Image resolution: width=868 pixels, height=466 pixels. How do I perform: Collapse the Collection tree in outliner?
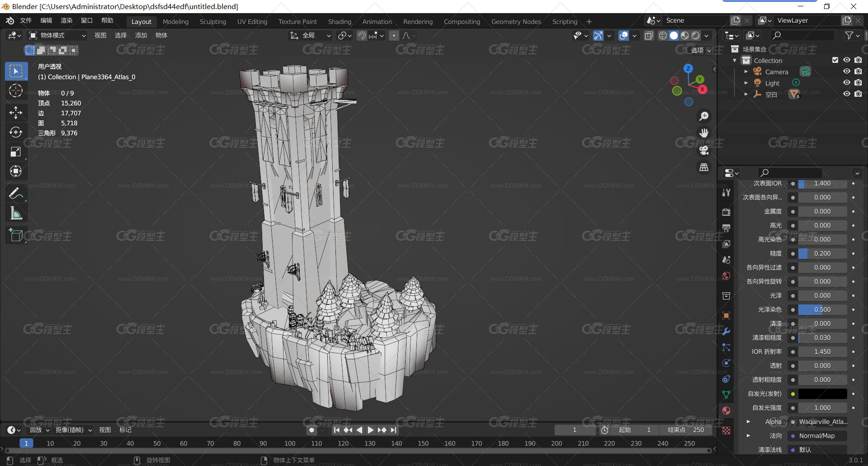tap(735, 60)
